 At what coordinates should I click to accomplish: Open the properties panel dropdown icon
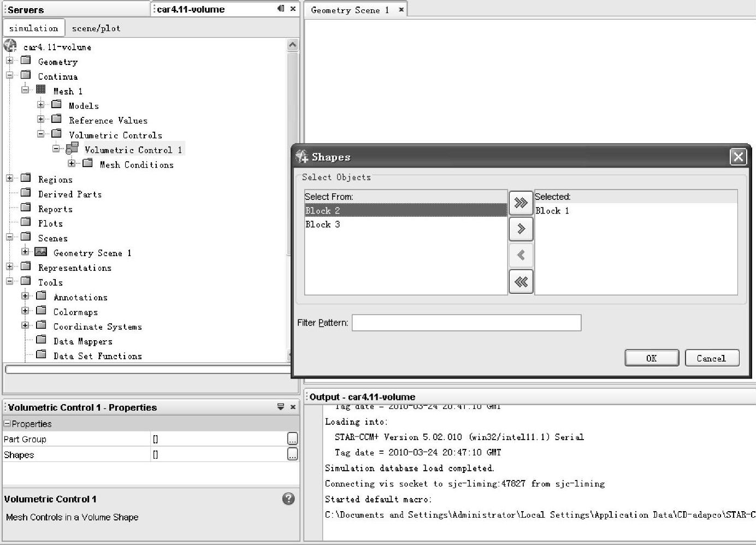pos(281,407)
